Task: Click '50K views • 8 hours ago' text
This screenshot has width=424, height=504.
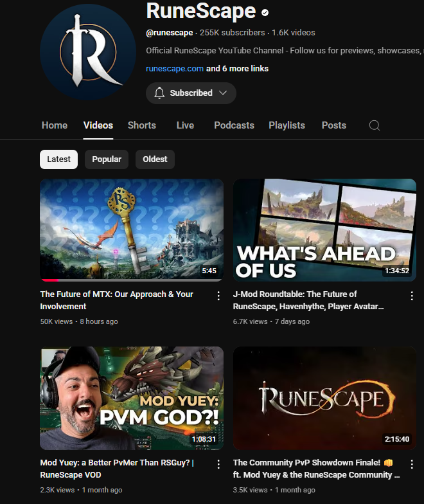Action: (79, 321)
